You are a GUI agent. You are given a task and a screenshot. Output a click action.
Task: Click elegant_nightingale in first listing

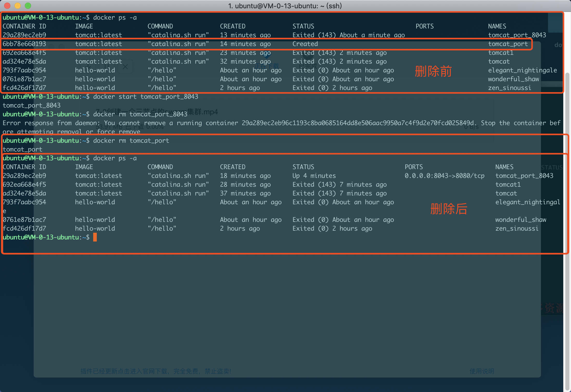(522, 70)
